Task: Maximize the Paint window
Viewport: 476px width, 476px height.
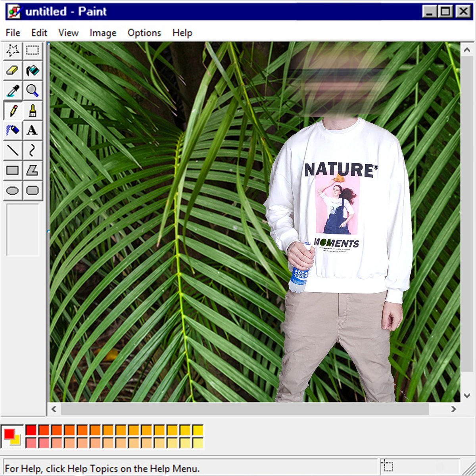Action: pyautogui.click(x=446, y=12)
